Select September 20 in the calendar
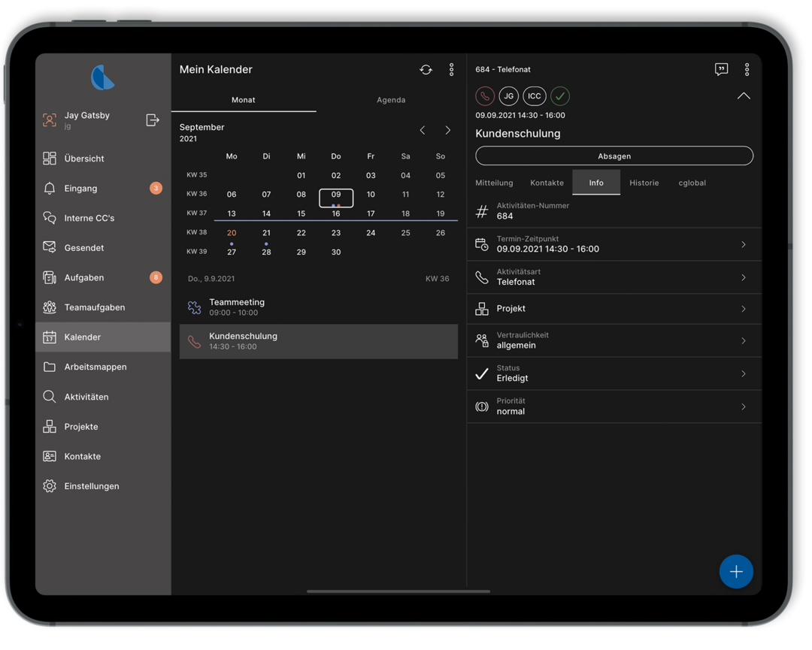Image resolution: width=812 pixels, height=650 pixels. coord(232,233)
